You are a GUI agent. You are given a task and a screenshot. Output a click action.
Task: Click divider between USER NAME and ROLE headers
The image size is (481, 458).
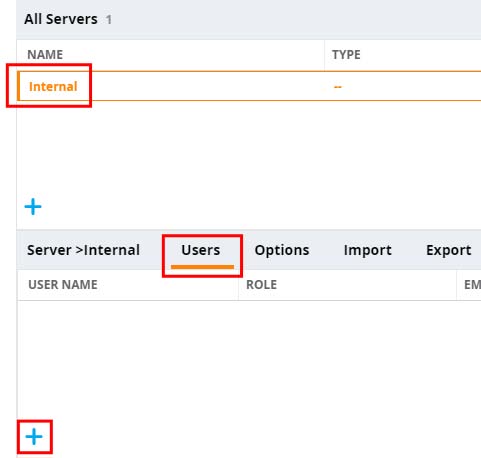point(238,285)
